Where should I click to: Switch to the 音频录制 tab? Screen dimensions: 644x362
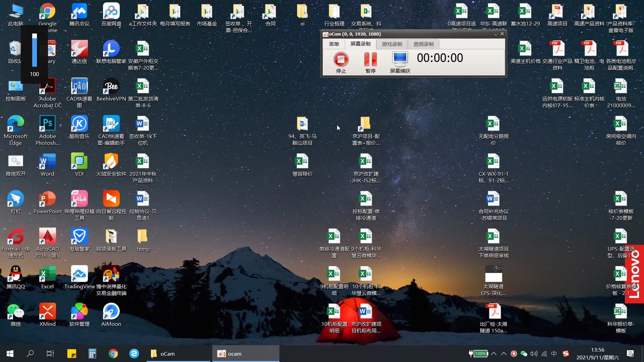(x=423, y=44)
